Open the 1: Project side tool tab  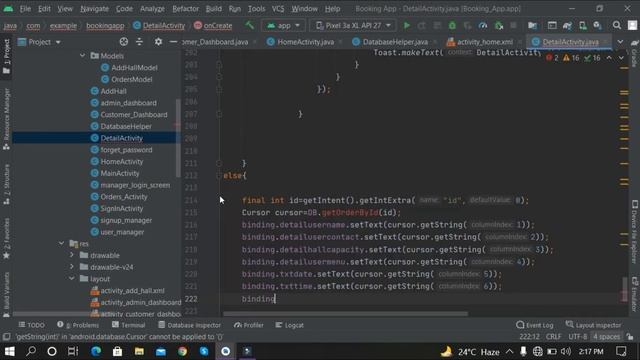coord(6,56)
